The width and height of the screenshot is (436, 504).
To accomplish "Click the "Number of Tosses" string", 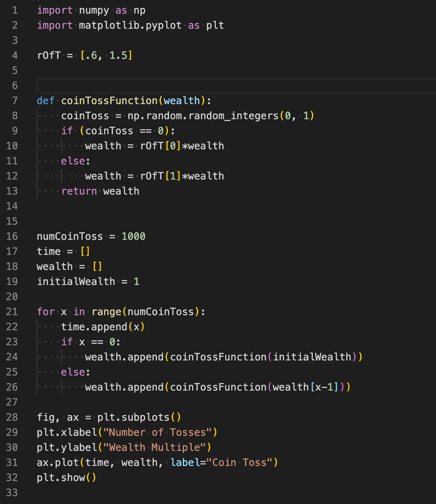I will pos(158,433).
